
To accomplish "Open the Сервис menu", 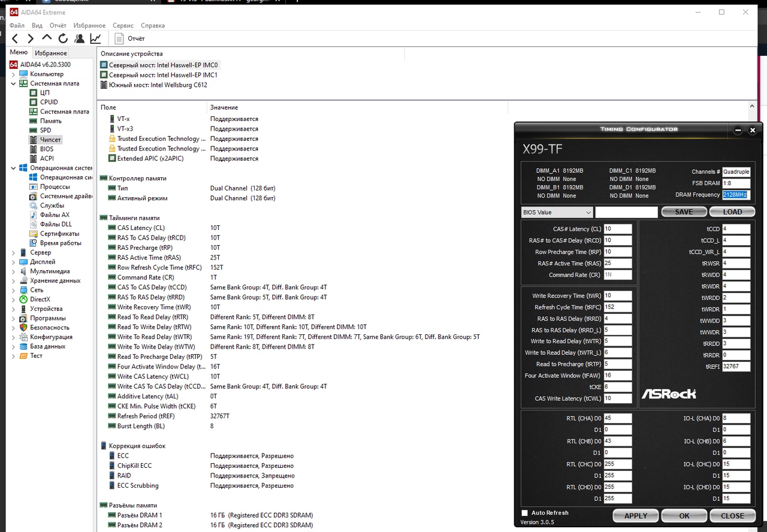I will [123, 26].
